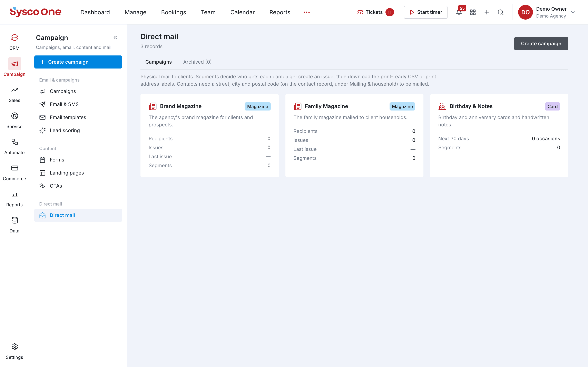Screen dimensions: 588x367
Task: Open the more navigation items ellipsis
Action: 306,12
